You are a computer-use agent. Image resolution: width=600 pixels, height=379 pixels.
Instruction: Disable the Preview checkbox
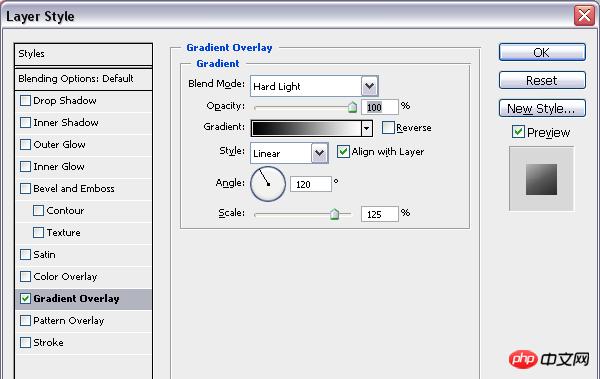[x=518, y=132]
